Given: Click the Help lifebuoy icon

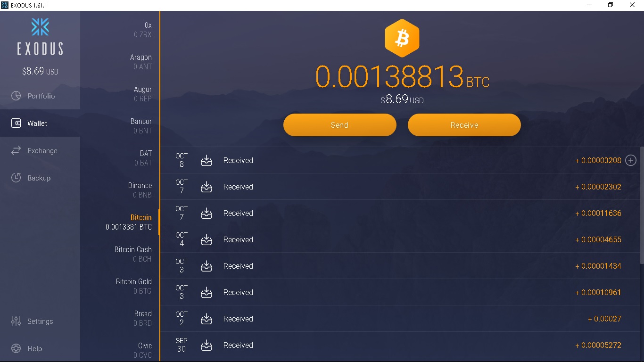Looking at the screenshot, I should [x=16, y=348].
